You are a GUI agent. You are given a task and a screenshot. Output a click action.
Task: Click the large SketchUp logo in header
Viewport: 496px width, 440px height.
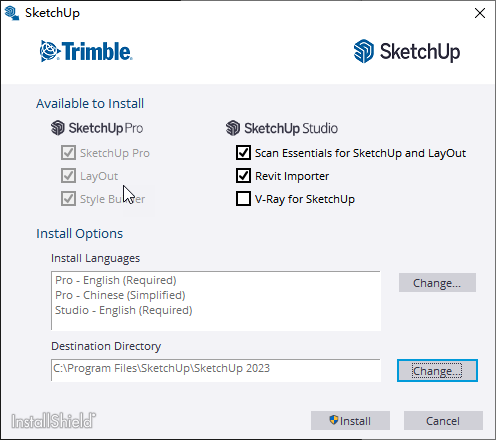point(407,51)
